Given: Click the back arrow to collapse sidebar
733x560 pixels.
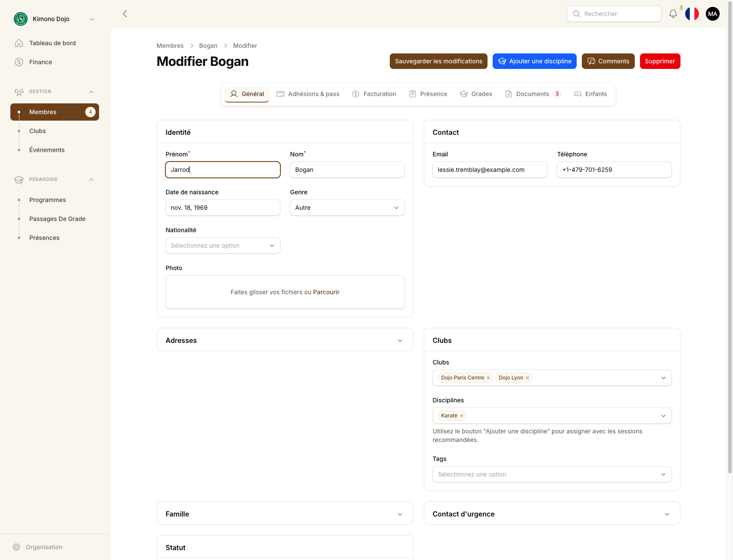Looking at the screenshot, I should pos(125,14).
